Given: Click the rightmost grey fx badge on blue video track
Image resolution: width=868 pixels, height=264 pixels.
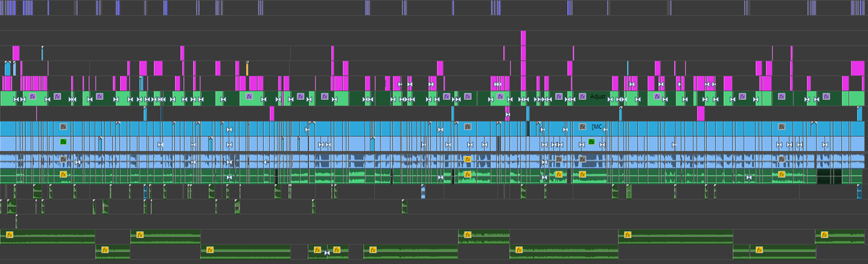Looking at the screenshot, I should 781,127.
